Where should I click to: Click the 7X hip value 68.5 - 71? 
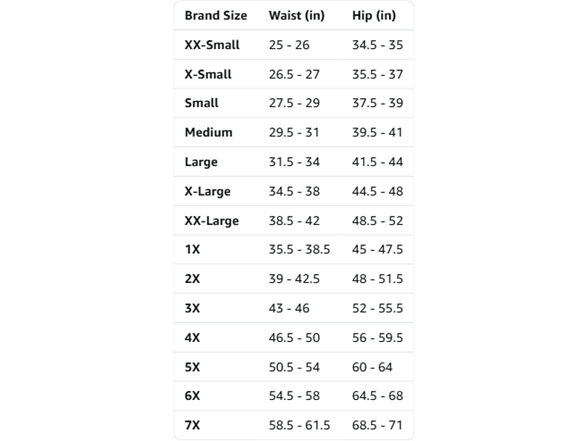[x=377, y=425]
